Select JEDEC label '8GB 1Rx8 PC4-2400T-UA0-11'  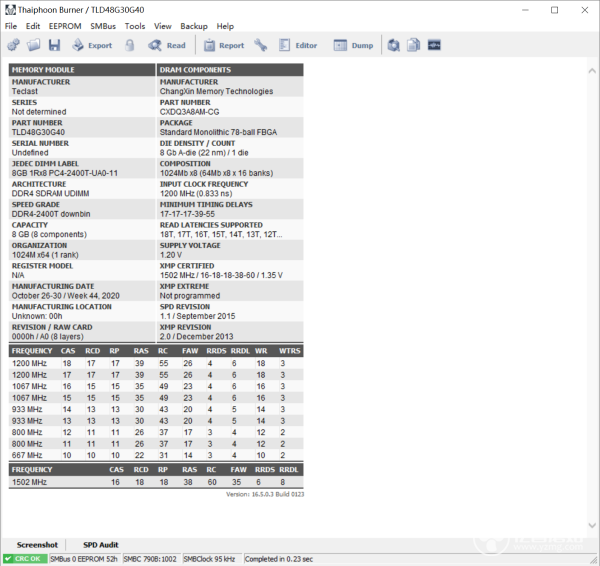65,173
